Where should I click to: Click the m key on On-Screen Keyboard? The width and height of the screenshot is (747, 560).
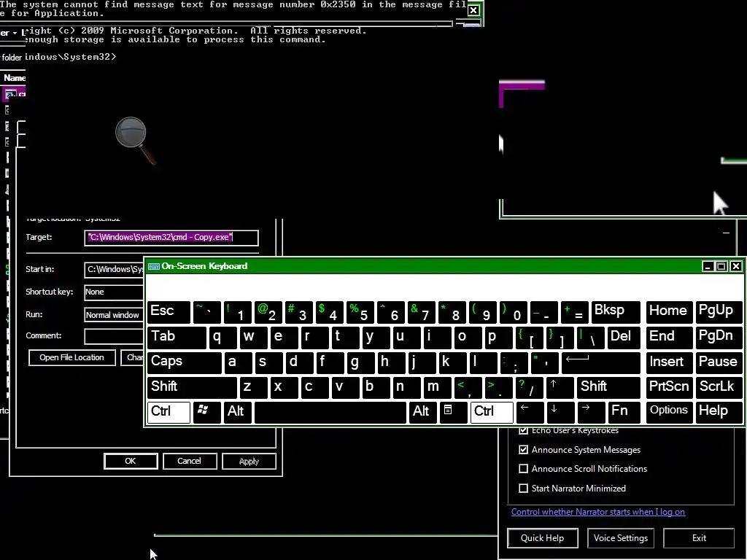point(438,387)
